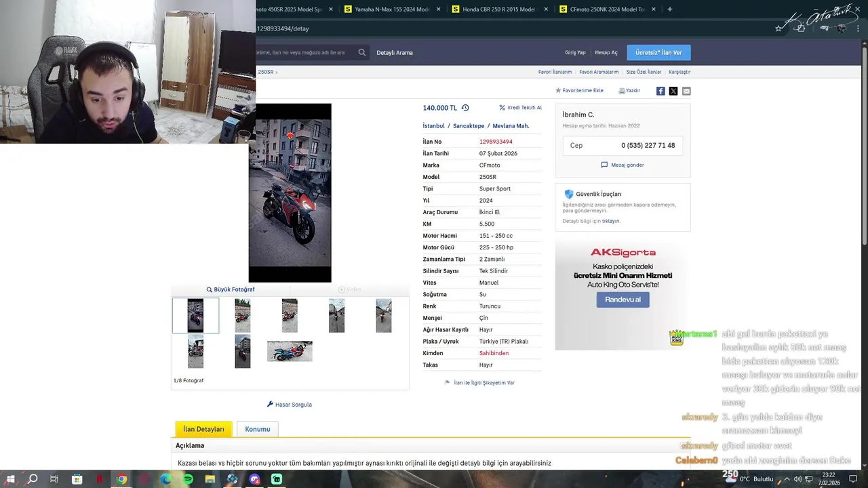This screenshot has height=488, width=868.
Task: Click Mevlana Mah. location link
Action: [x=511, y=126]
